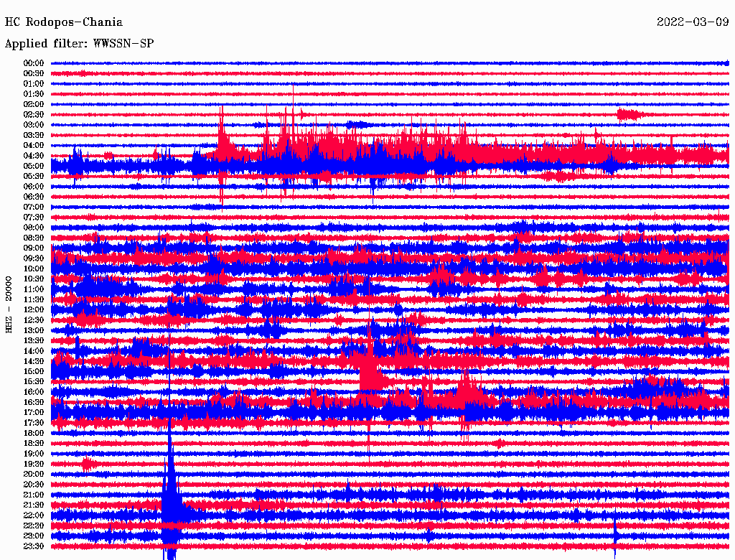
Task: Select the 09:30 time label
Action: tap(34, 258)
